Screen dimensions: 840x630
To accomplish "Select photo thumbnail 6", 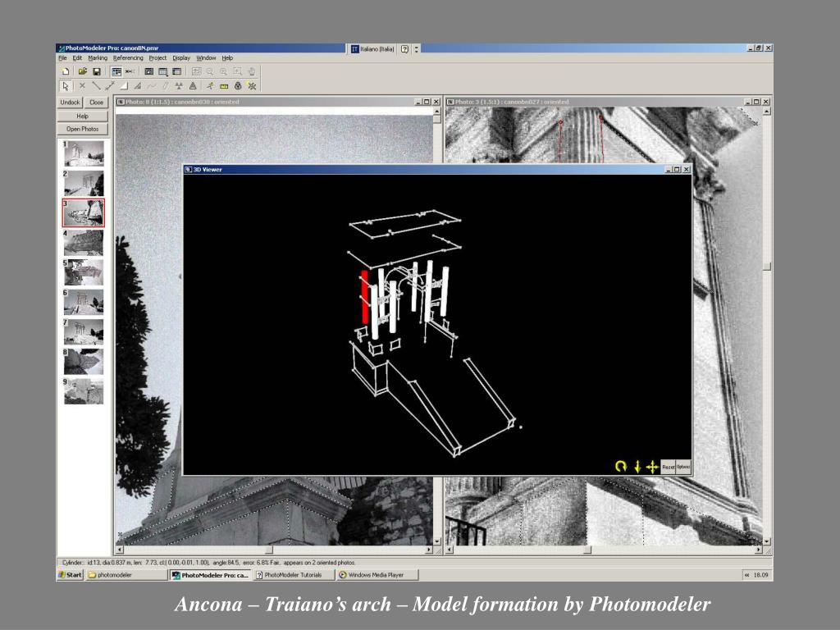I will 84,302.
